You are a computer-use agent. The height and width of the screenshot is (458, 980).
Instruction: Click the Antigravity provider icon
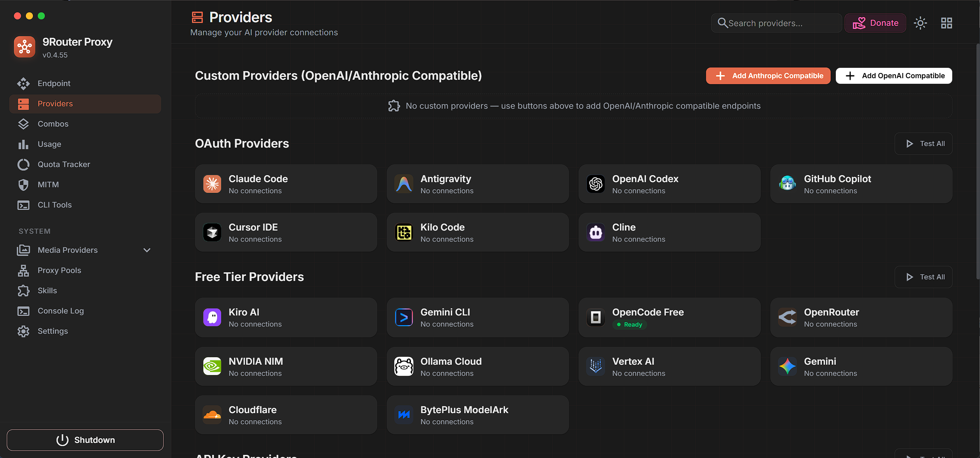pos(404,184)
